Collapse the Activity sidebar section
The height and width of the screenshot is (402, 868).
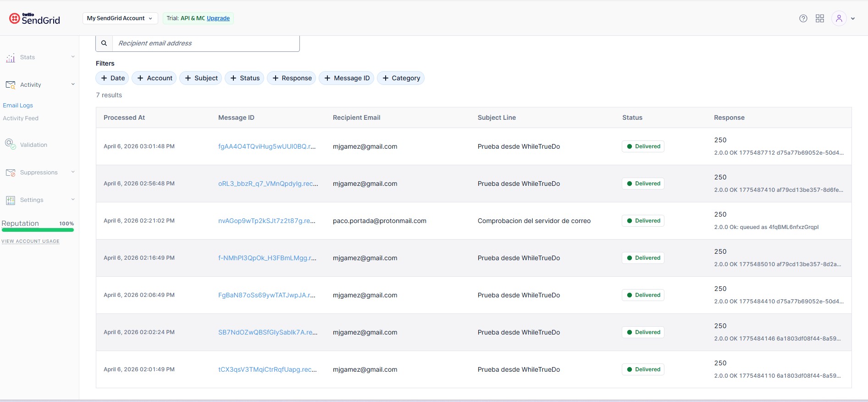72,84
